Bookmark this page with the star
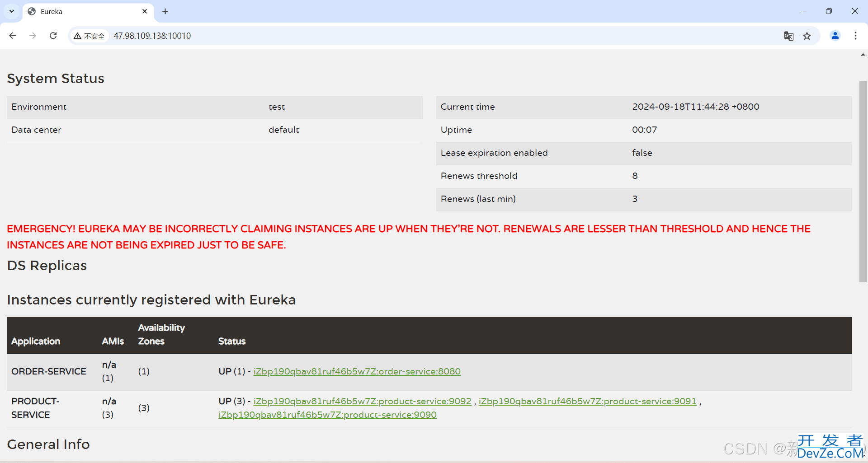 click(x=807, y=36)
